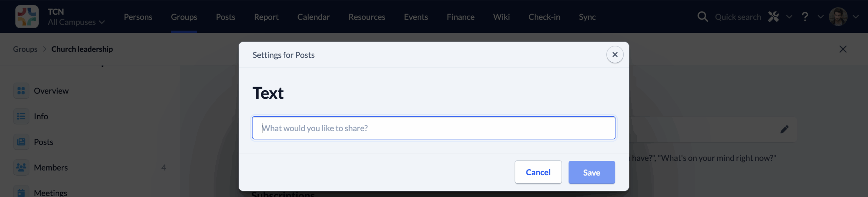Click the Cancel button
The width and height of the screenshot is (868, 197).
pos(538,172)
